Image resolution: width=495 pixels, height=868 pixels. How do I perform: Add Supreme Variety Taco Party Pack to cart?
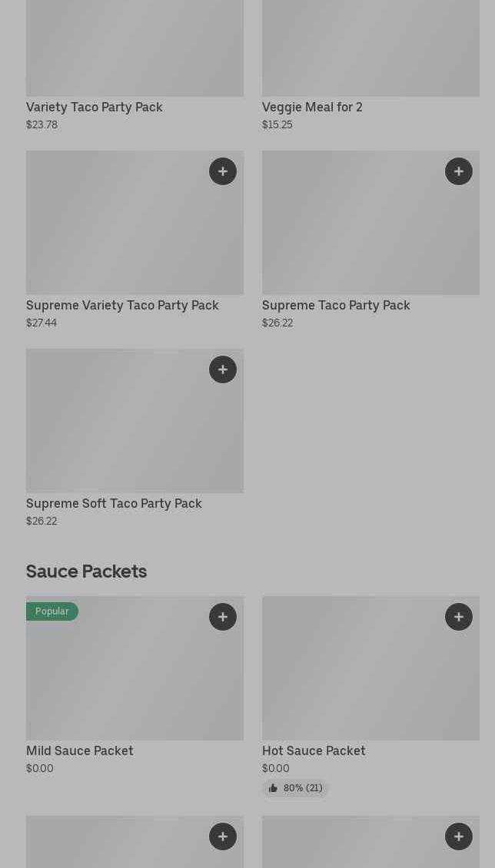[x=223, y=171]
